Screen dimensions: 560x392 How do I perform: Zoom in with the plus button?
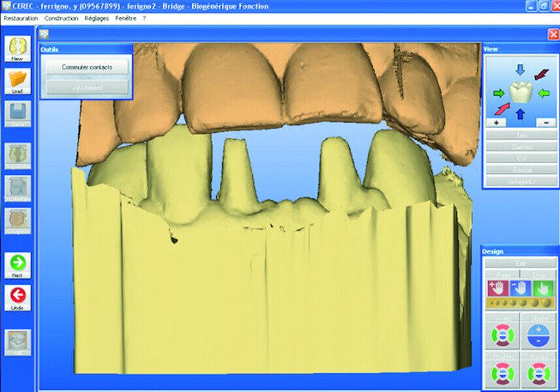pyautogui.click(x=496, y=122)
